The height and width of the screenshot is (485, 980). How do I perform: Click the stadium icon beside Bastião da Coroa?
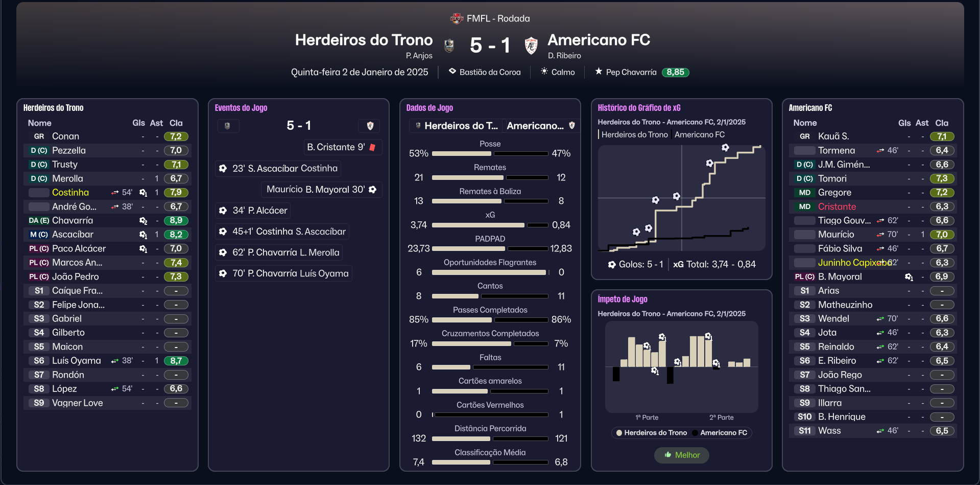point(452,72)
